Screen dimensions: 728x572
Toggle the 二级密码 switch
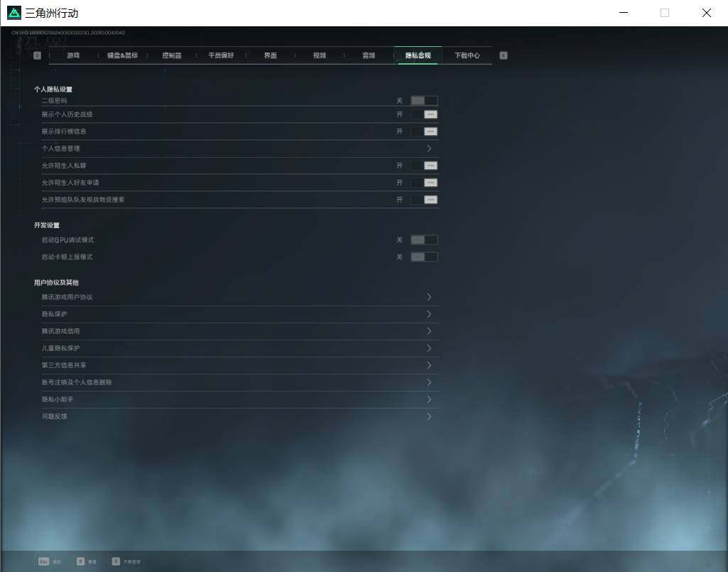point(424,100)
